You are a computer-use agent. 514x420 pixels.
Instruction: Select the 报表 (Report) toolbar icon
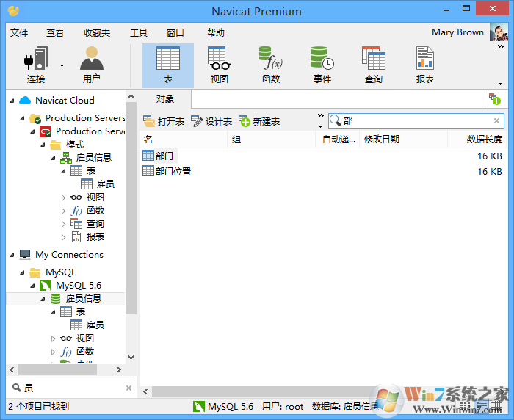point(424,65)
